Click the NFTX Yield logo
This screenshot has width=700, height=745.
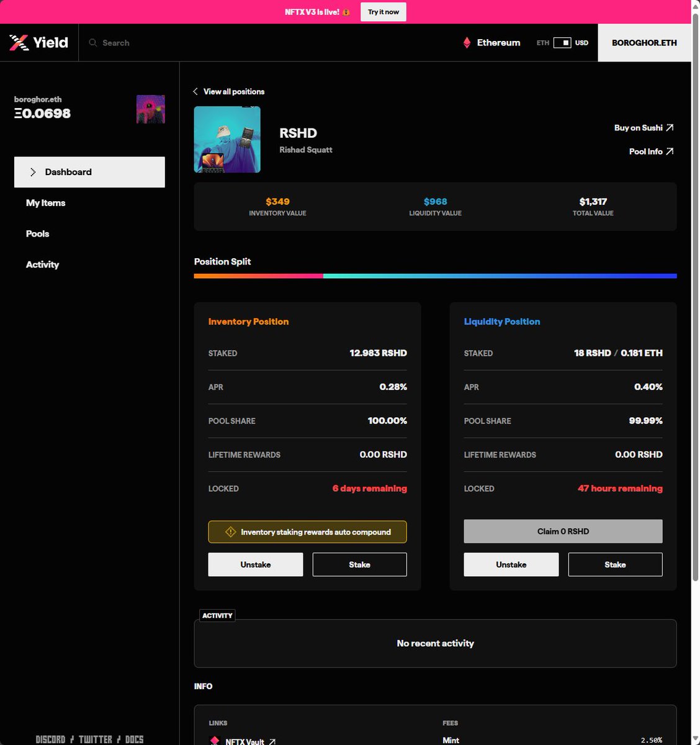point(38,42)
